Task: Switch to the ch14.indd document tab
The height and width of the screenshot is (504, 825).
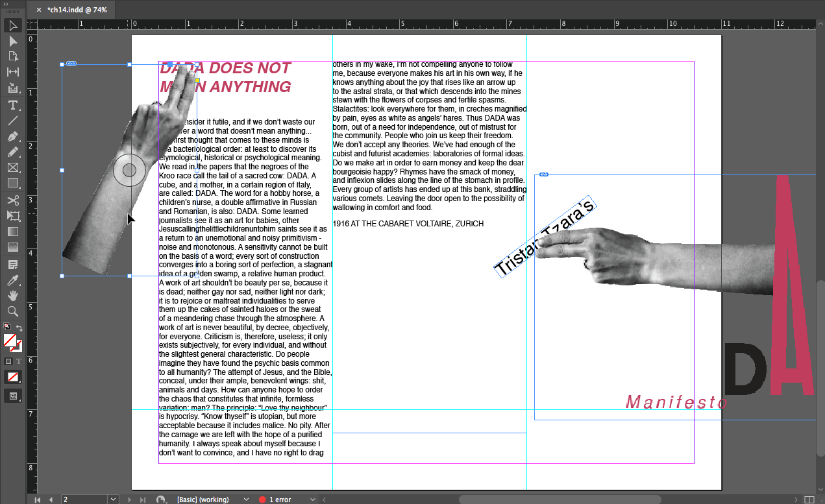Action: 77,10
